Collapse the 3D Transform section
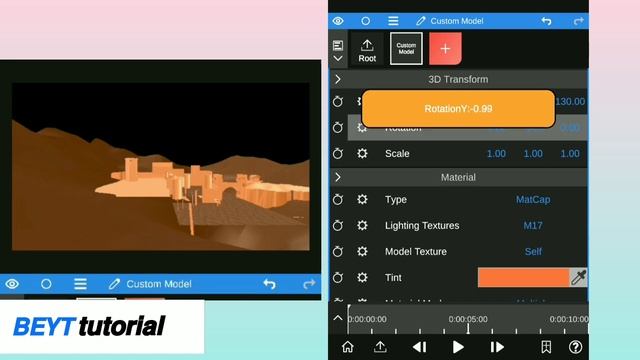640x360 pixels. [338, 79]
